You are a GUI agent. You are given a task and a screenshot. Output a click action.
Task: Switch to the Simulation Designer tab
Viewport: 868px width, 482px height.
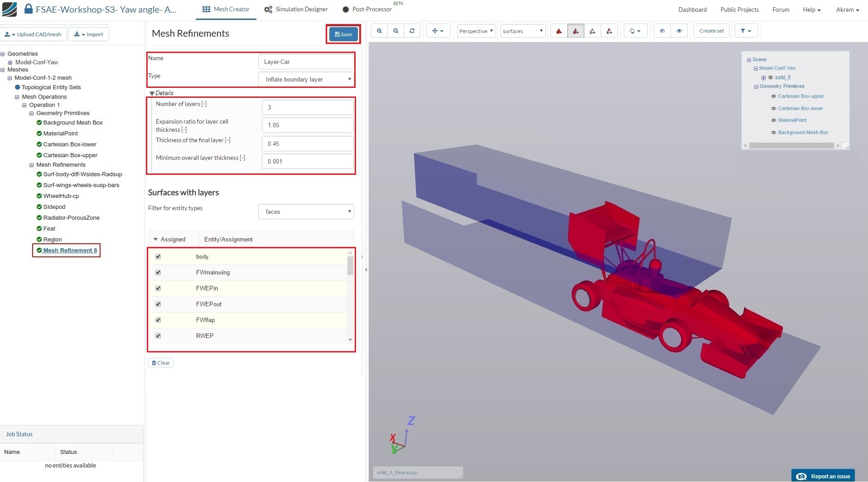[x=296, y=10]
